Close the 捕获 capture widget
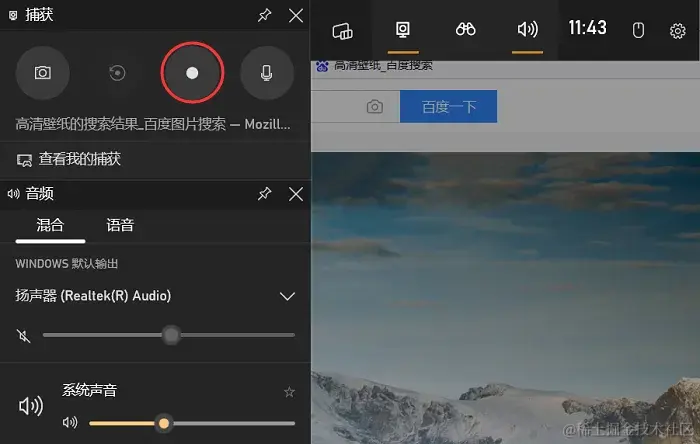Image resolution: width=700 pixels, height=444 pixels. pyautogui.click(x=296, y=16)
